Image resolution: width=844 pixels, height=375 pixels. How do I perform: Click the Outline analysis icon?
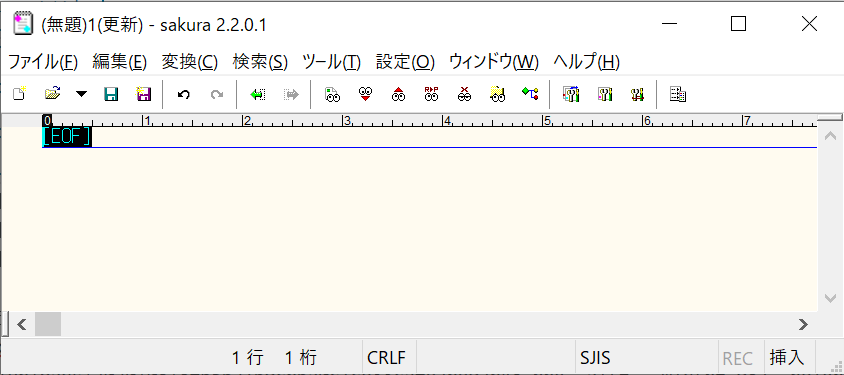530,95
